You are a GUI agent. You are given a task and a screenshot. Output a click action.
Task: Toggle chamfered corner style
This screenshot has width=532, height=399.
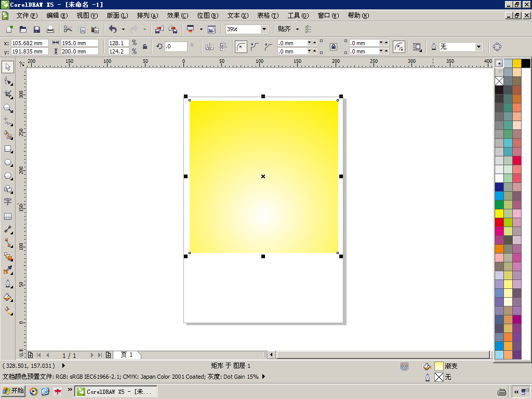tap(268, 47)
